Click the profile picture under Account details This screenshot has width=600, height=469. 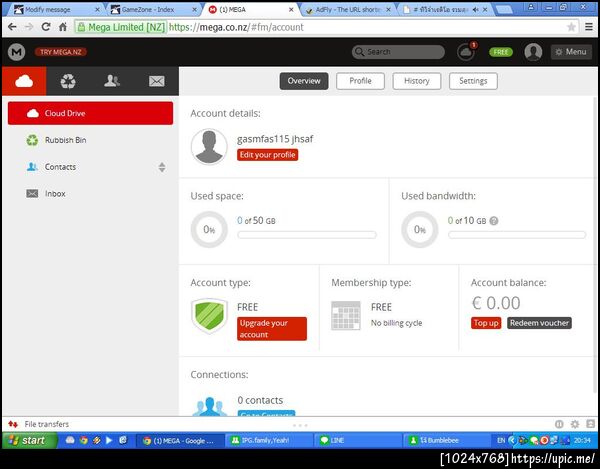209,147
